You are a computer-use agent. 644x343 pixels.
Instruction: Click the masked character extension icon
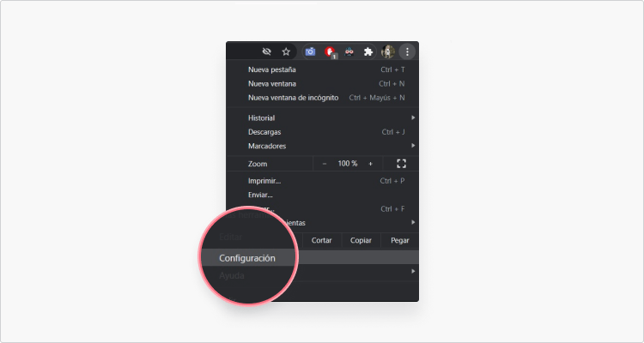(349, 51)
